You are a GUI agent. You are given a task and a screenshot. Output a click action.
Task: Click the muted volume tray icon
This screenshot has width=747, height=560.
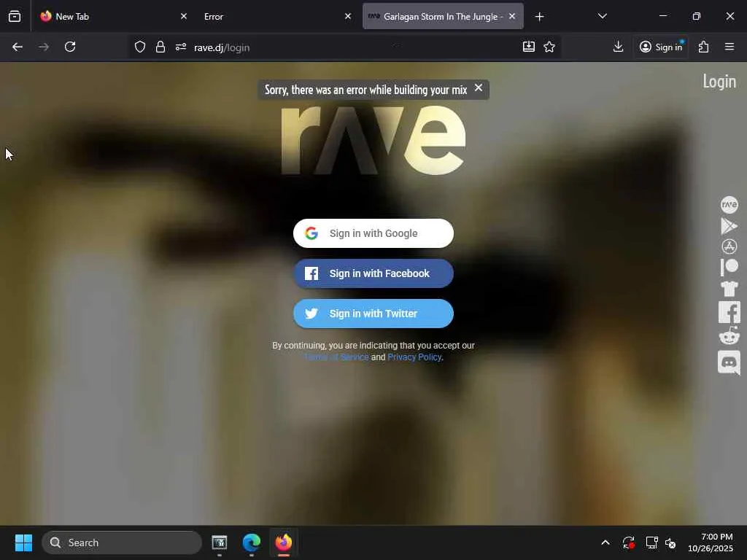point(671,542)
